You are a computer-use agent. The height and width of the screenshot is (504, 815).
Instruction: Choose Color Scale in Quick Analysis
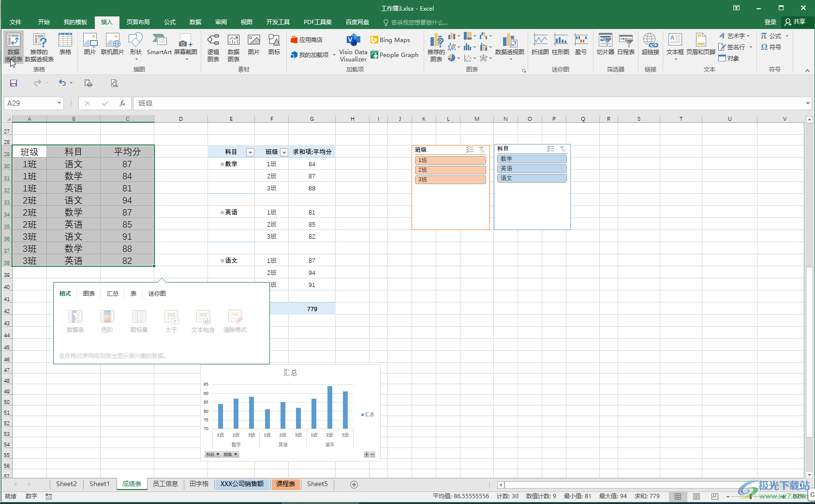tap(107, 321)
